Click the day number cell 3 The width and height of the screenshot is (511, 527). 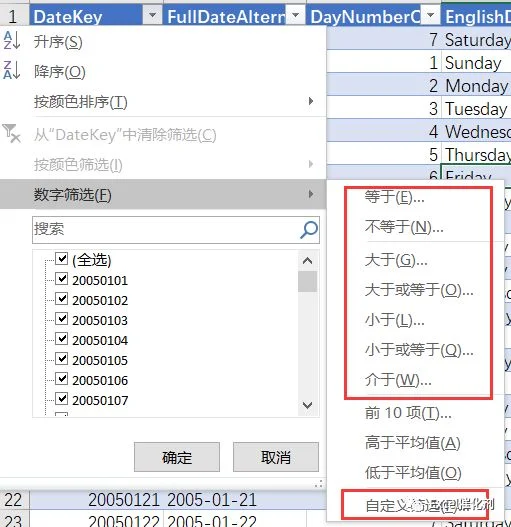[384, 109]
